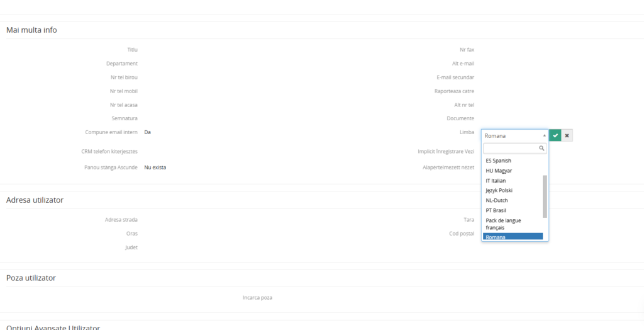Click the Alt nr tel label
Screen dimensions: 644x330
464,105
